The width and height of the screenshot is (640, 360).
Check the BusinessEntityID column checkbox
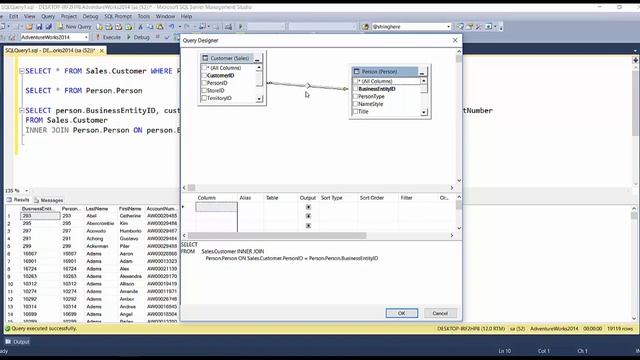[x=356, y=89]
